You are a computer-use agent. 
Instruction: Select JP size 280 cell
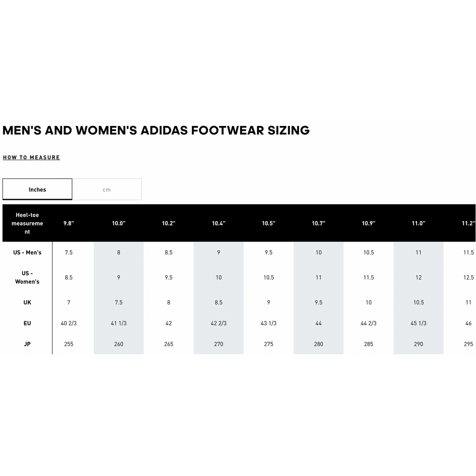pyautogui.click(x=318, y=344)
